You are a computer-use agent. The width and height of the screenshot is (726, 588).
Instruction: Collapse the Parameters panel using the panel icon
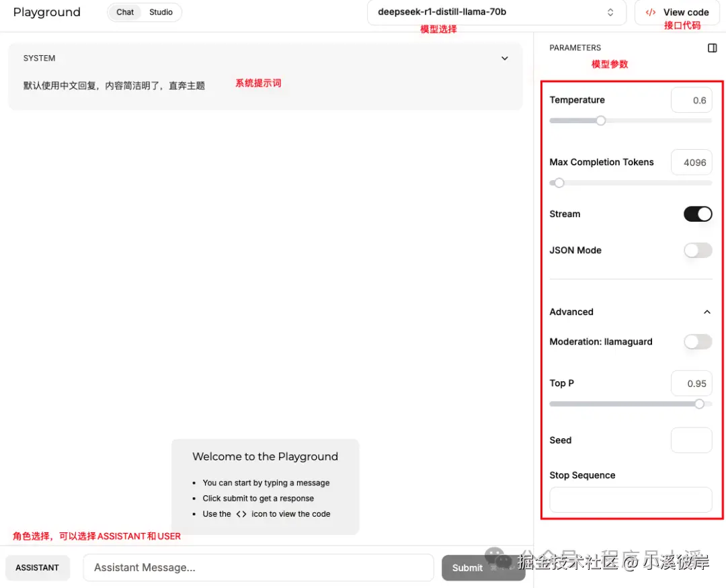point(712,47)
